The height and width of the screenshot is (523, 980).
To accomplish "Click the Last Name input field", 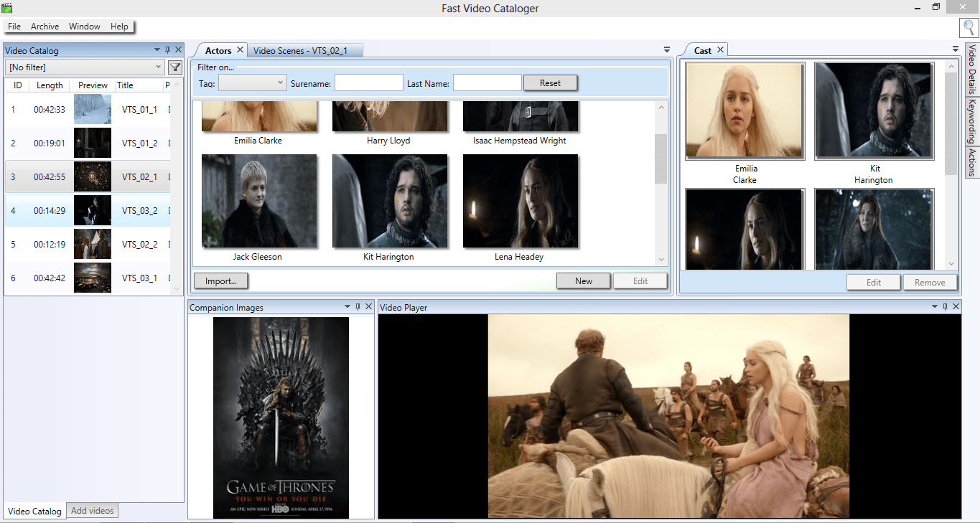I will (487, 83).
